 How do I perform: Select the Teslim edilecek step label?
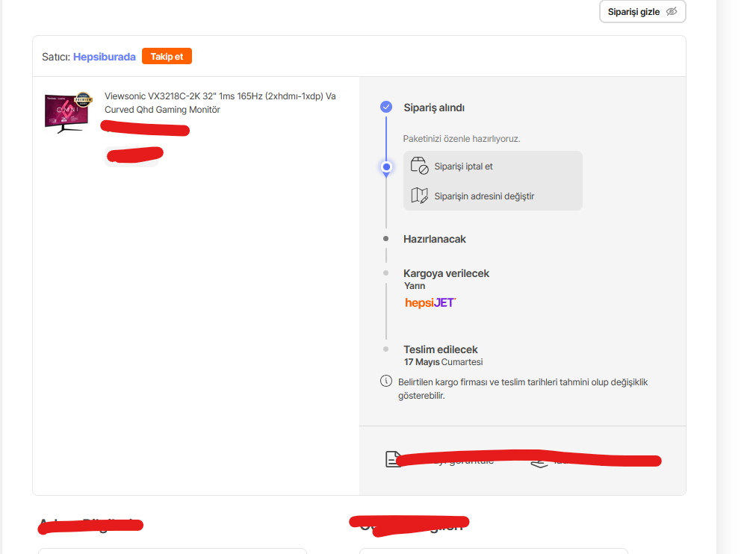[440, 349]
